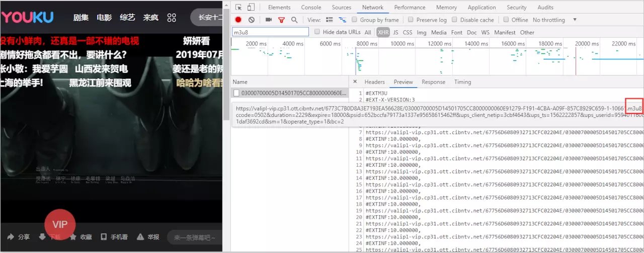Image resolution: width=644 pixels, height=253 pixels.
Task: Click the red record network log button
Action: [238, 20]
